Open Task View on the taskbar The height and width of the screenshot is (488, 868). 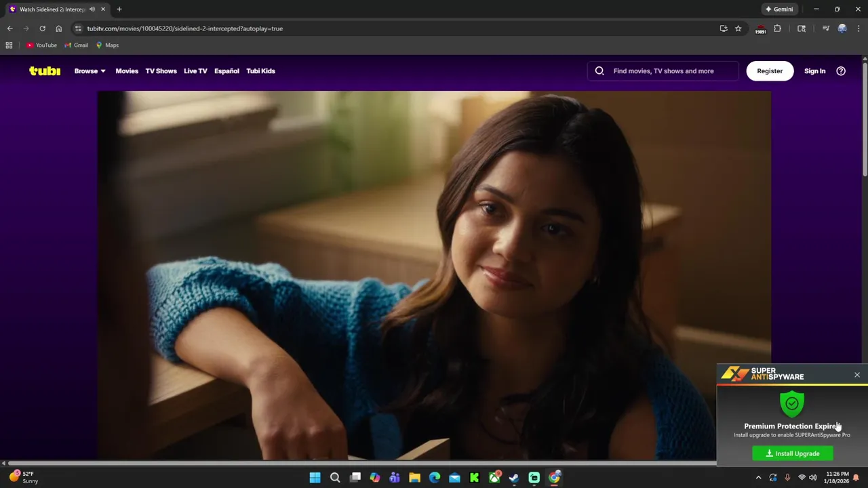click(x=355, y=478)
